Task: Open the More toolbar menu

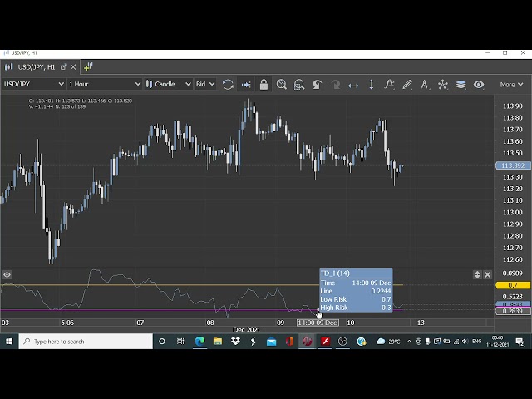Action: 510,84
